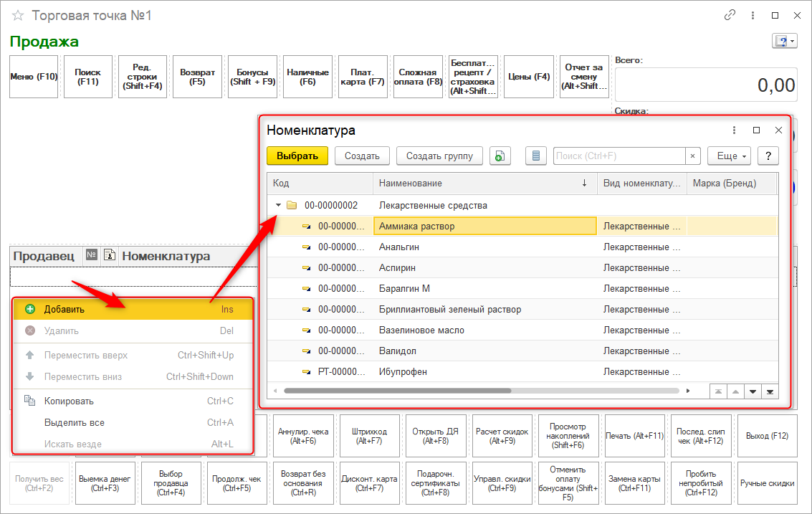Screen dimensions: 812x514
Task: Click the Поиск (F11) button
Action: [88, 77]
